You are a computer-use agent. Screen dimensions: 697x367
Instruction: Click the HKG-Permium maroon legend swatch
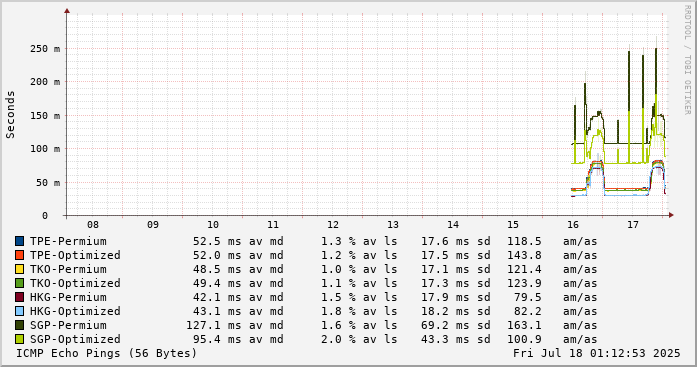tap(19, 297)
